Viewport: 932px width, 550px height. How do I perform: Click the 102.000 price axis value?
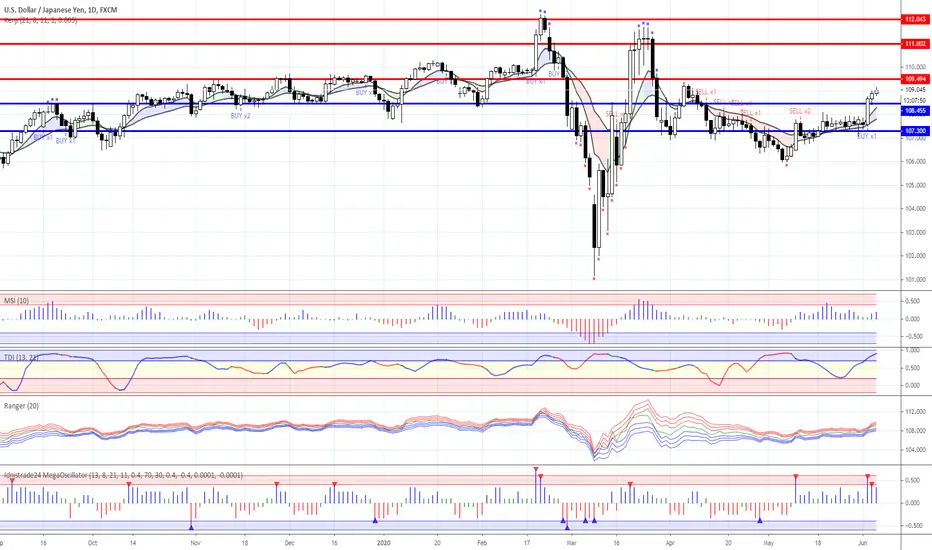tap(916, 256)
